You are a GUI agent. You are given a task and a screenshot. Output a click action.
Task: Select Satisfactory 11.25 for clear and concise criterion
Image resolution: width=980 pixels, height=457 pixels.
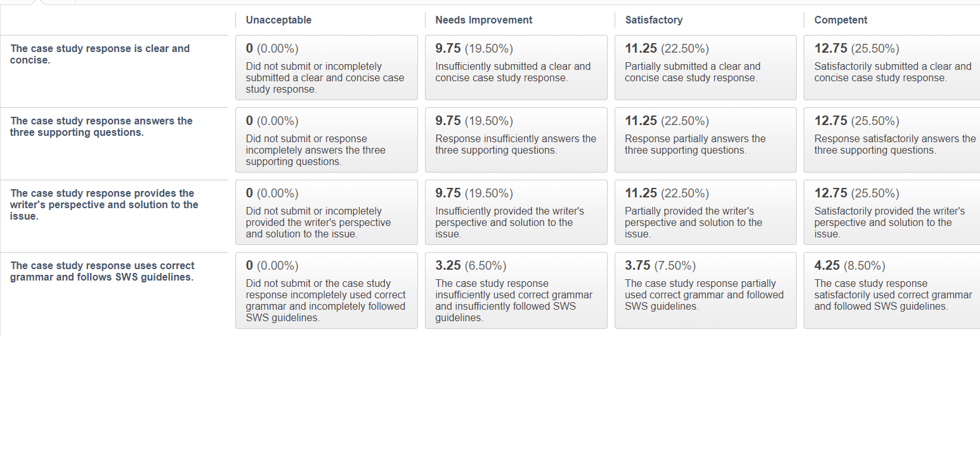coord(705,67)
